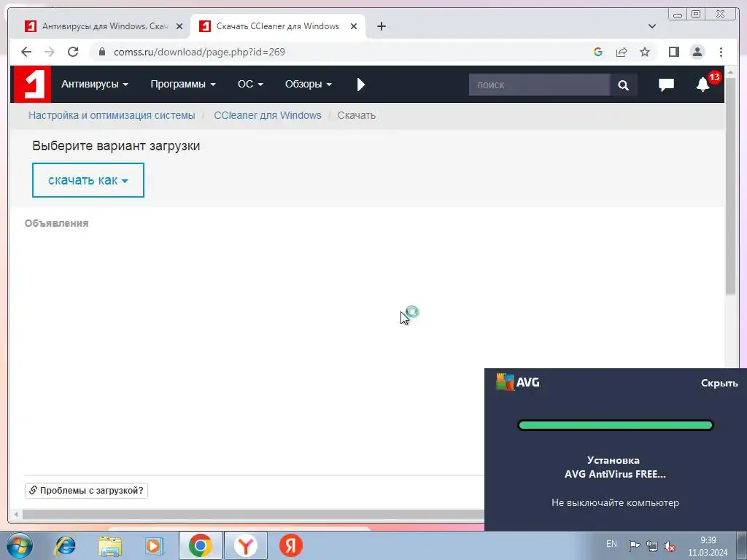
Task: Hide the AVG installer via Скрыть
Action: (719, 383)
